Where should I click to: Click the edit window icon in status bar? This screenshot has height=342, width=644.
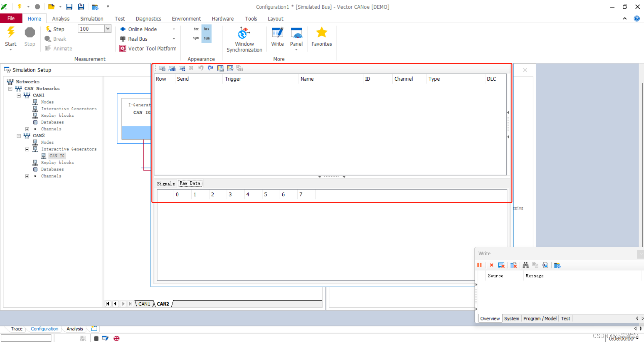[x=105, y=338]
